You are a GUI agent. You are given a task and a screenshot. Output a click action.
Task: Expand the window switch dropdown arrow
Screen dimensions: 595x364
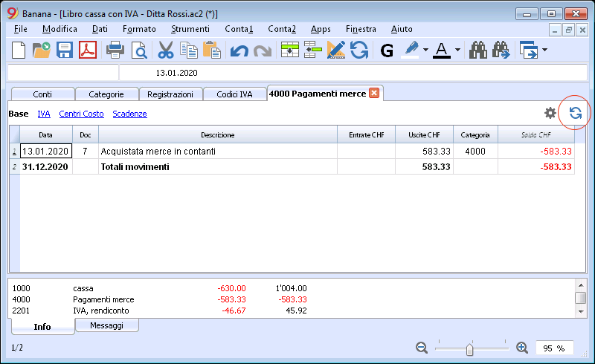point(545,50)
